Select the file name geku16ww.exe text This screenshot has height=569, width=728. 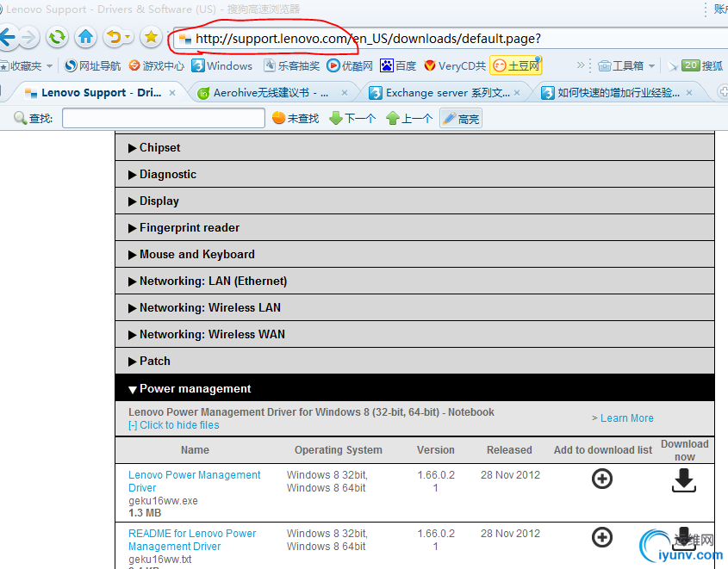(x=163, y=501)
